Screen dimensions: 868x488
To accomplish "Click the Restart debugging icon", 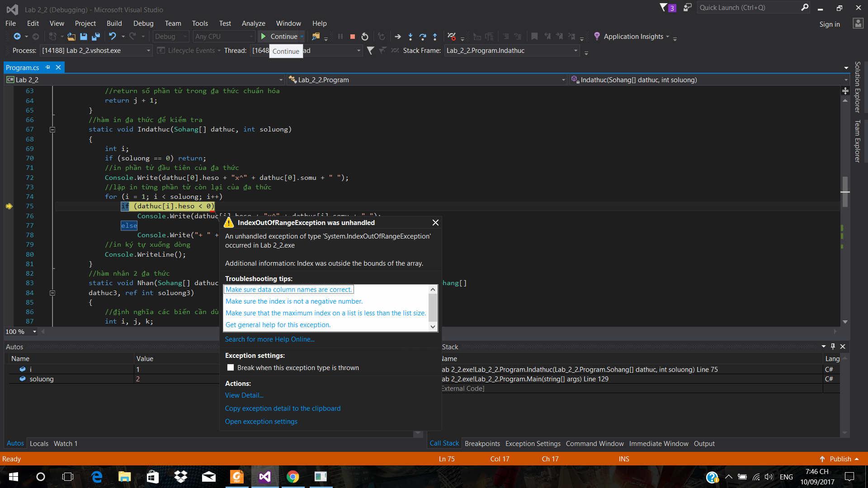I will point(365,37).
